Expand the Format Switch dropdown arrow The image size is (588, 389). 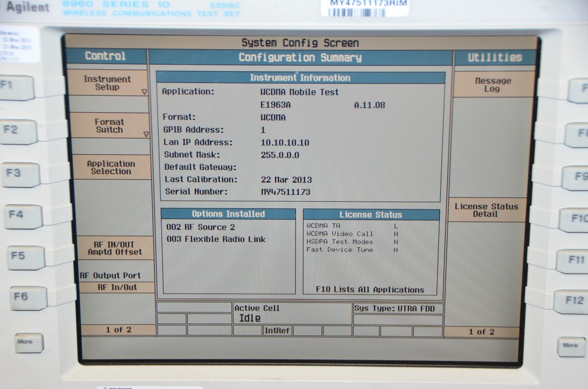click(x=146, y=134)
